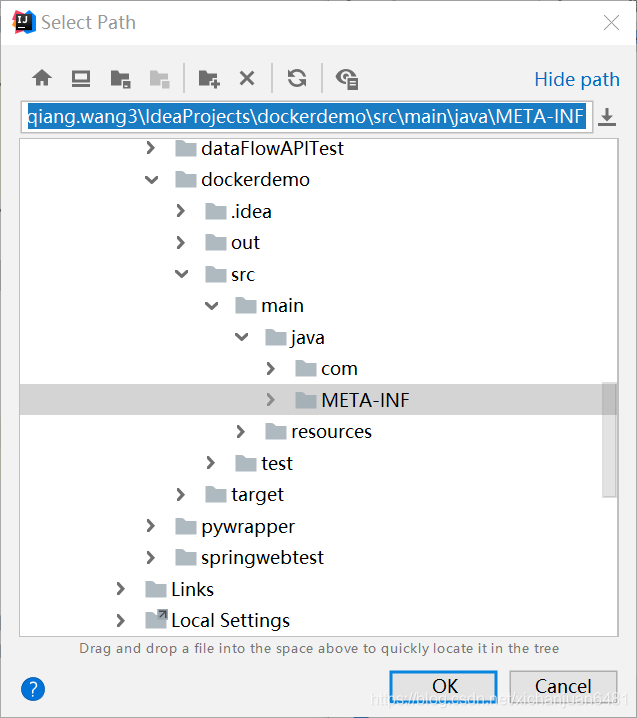This screenshot has width=637, height=718.
Task: Collapse the src folder
Action: tap(181, 274)
